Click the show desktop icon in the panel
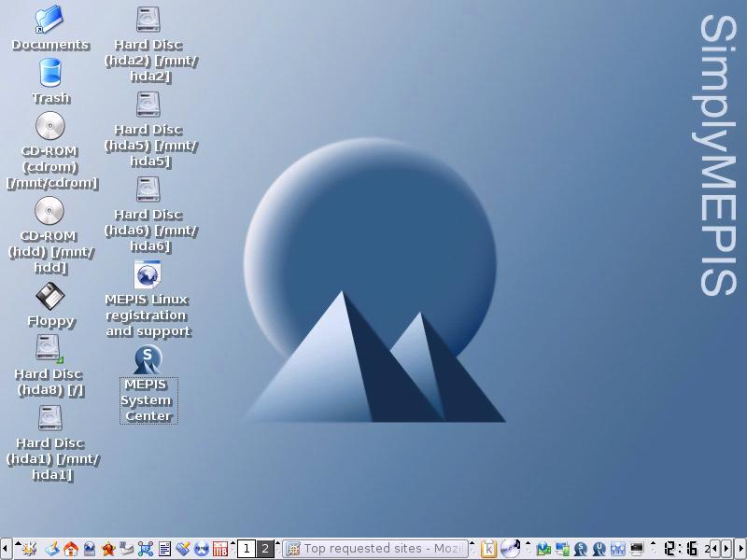 52,549
